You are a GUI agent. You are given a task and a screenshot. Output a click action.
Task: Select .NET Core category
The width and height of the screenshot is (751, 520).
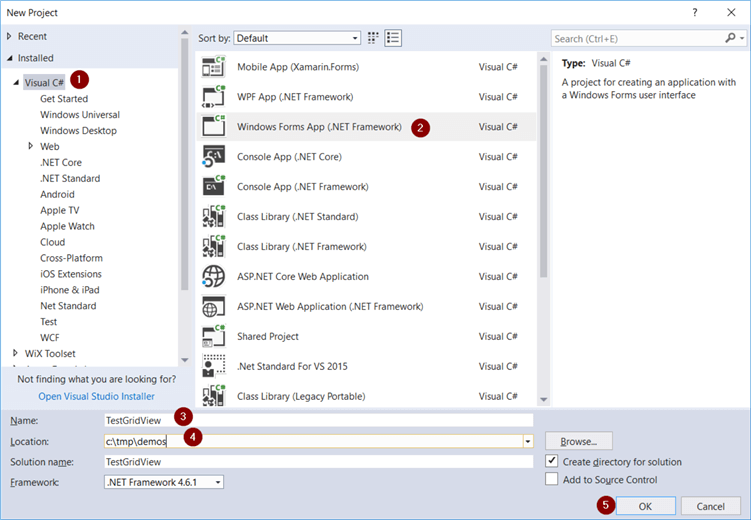pos(61,162)
